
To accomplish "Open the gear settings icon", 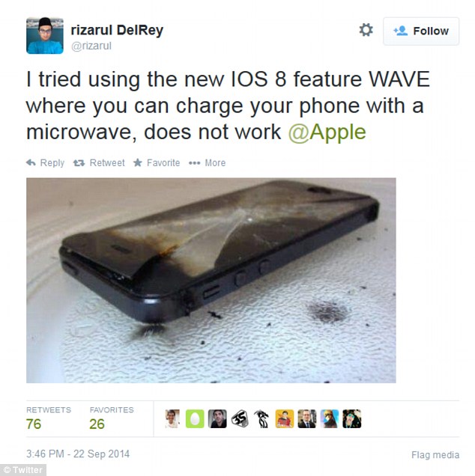I will 366,30.
